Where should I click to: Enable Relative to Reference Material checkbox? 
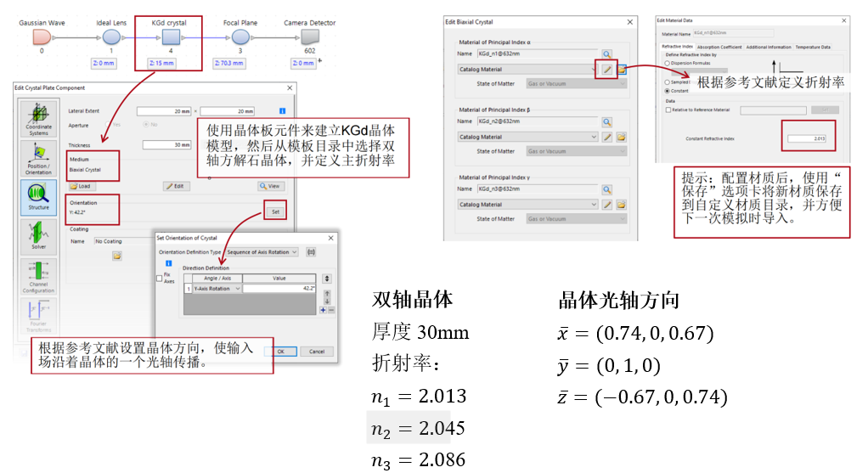[x=668, y=110]
